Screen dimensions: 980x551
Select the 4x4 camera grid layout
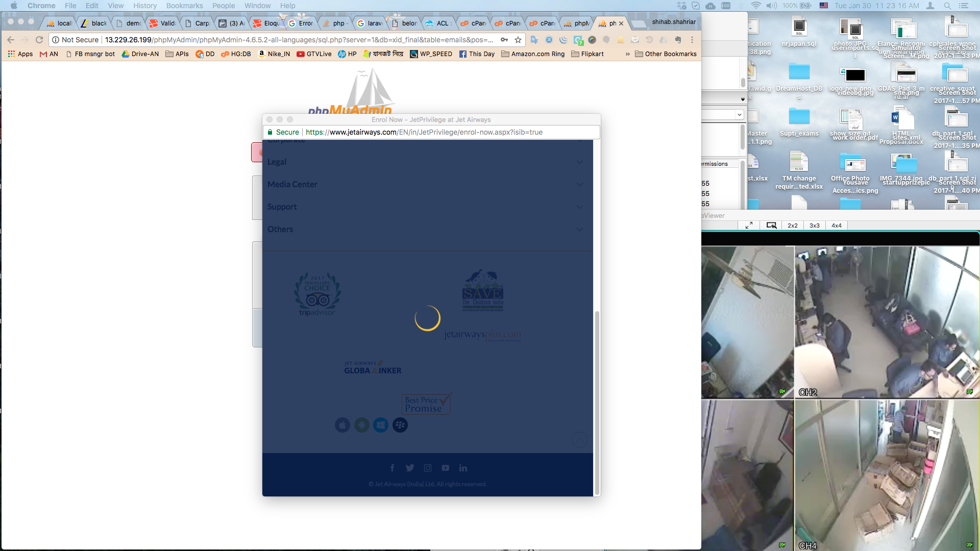coord(837,226)
